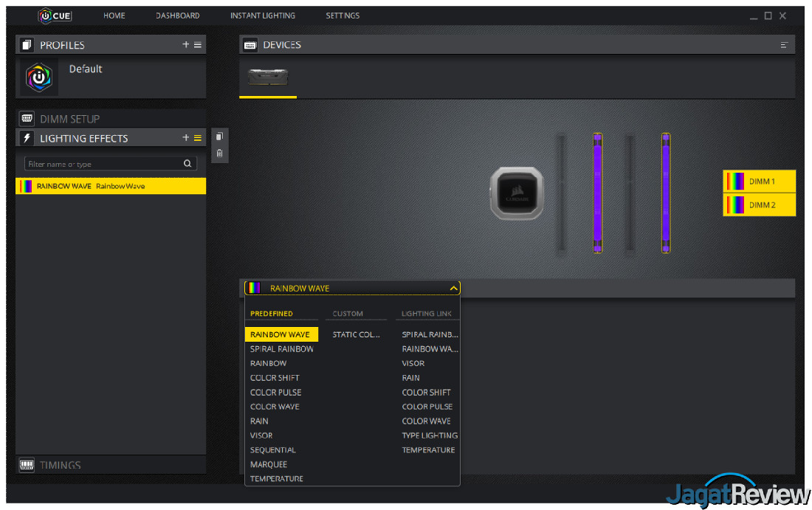Collapse the Rainbow Wave effect dropdown
812x510 pixels.
[x=453, y=289]
